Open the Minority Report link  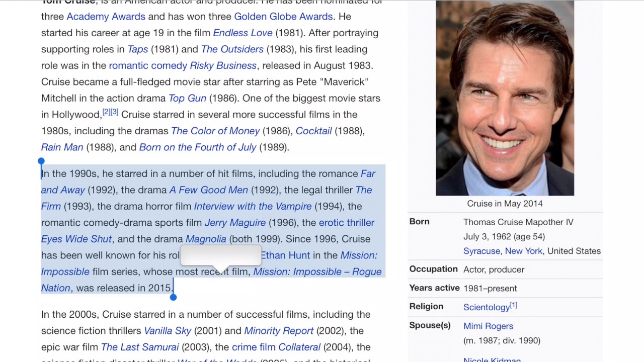(279, 331)
